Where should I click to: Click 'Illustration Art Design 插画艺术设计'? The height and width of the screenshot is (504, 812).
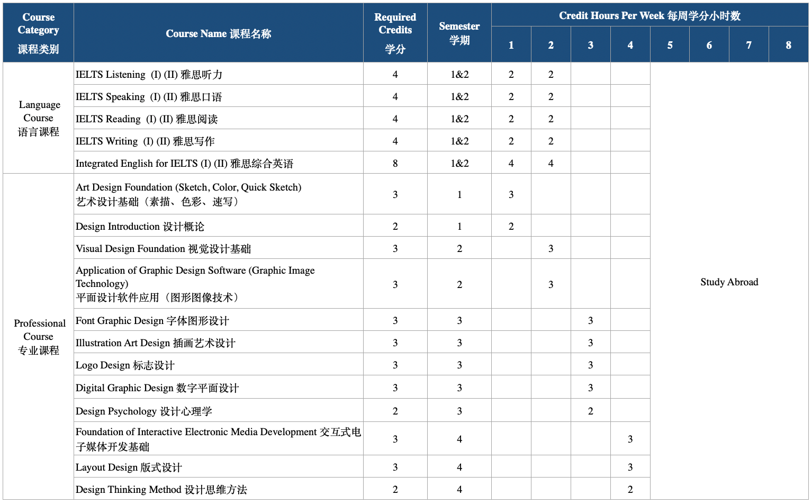point(219,343)
